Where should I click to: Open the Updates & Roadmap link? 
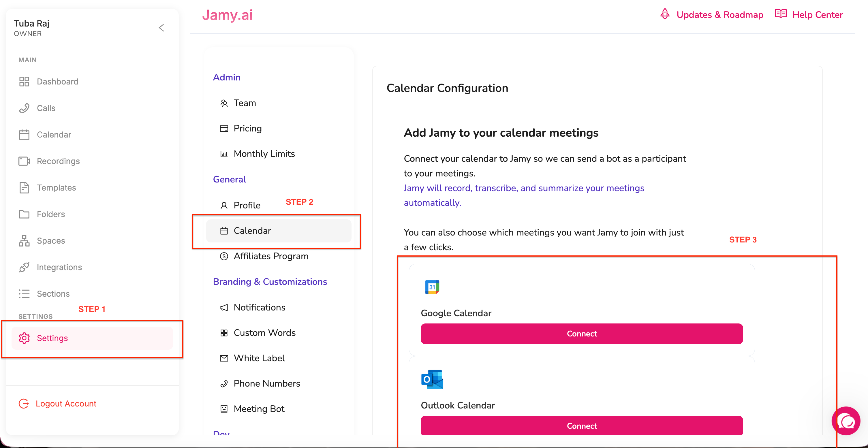click(x=720, y=14)
